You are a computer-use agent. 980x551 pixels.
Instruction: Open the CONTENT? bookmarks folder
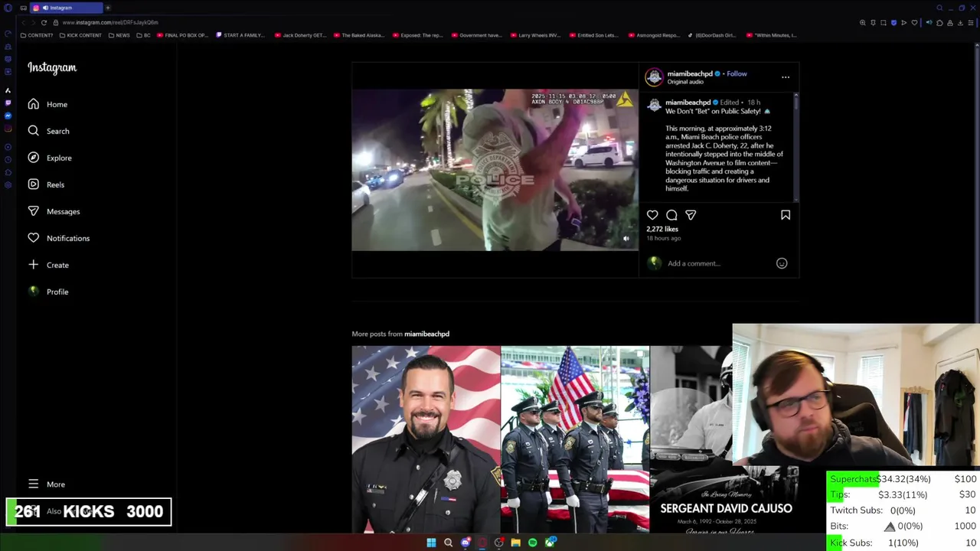pyautogui.click(x=37, y=35)
